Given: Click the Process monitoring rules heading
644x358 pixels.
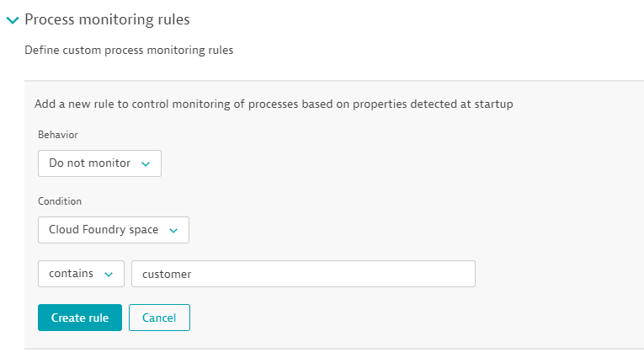Looking at the screenshot, I should point(107,19).
